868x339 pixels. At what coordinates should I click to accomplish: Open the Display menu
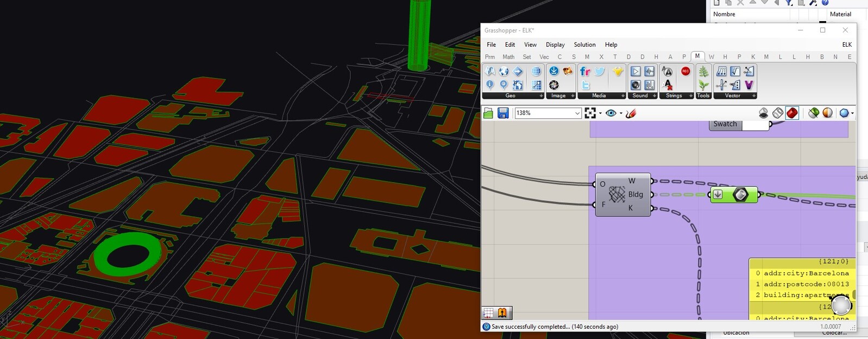tap(555, 44)
